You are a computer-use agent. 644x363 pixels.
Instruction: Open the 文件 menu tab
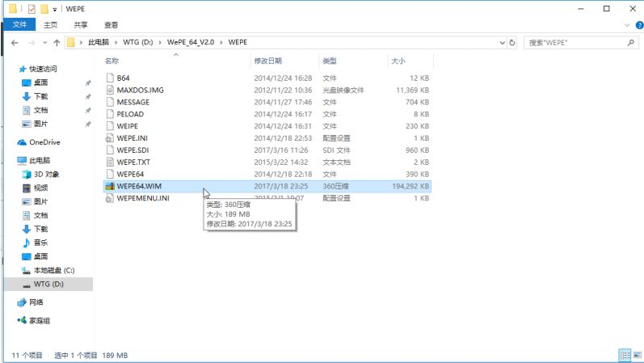click(19, 25)
